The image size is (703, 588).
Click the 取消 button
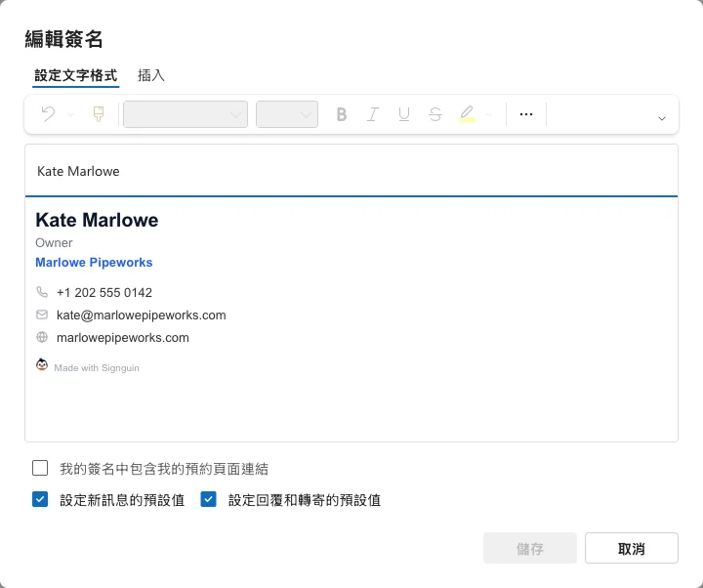click(632, 548)
